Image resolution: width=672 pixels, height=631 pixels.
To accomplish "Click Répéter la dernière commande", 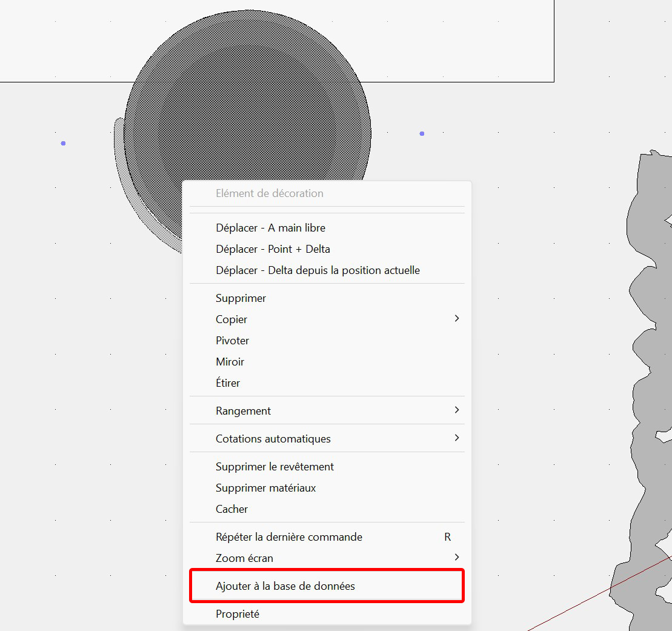I will 289,537.
